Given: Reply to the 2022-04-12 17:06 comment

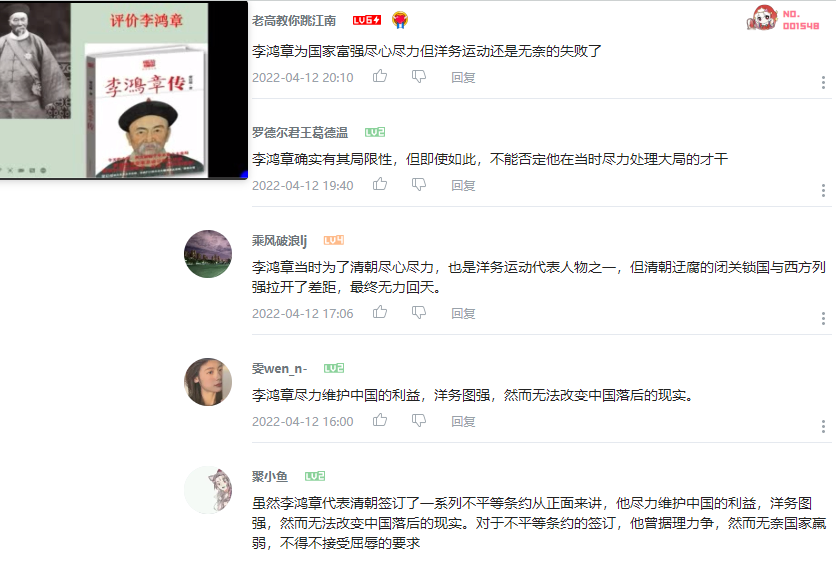Looking at the screenshot, I should [x=463, y=314].
